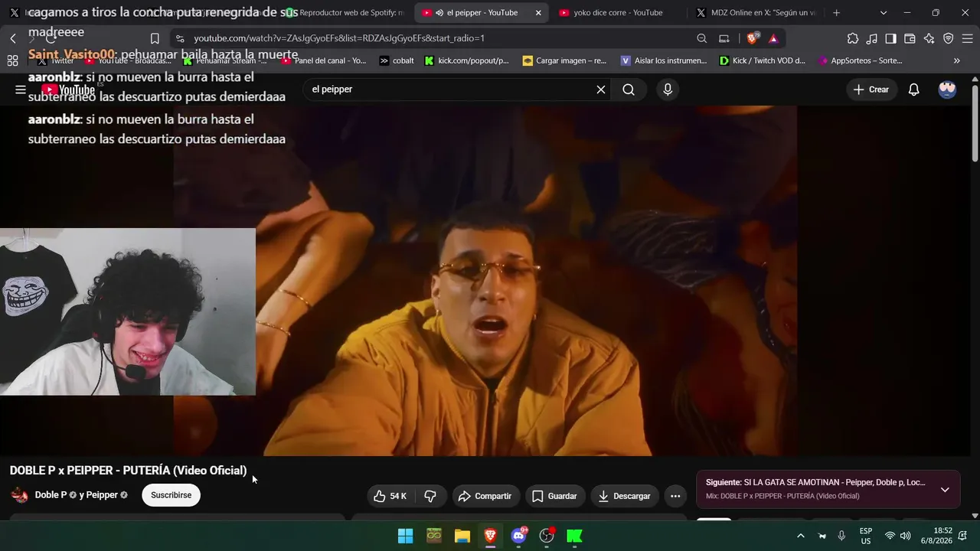Open the Windows Start menu

(406, 536)
